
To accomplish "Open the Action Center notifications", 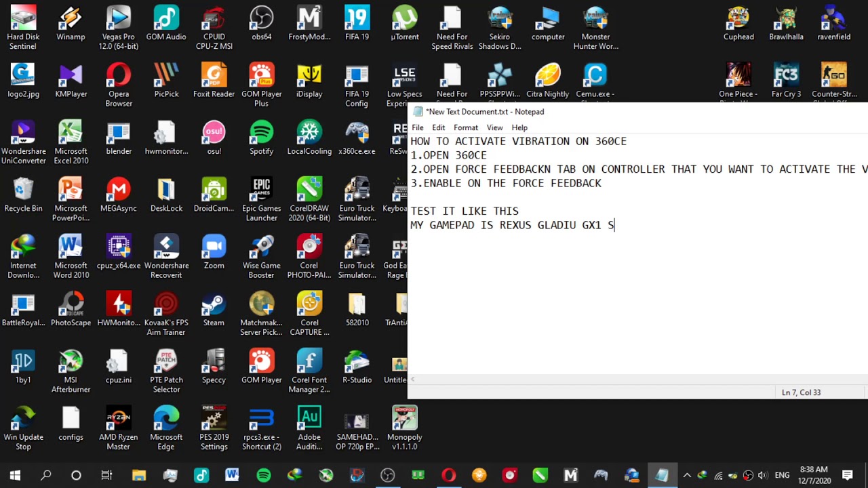I will pyautogui.click(x=848, y=475).
